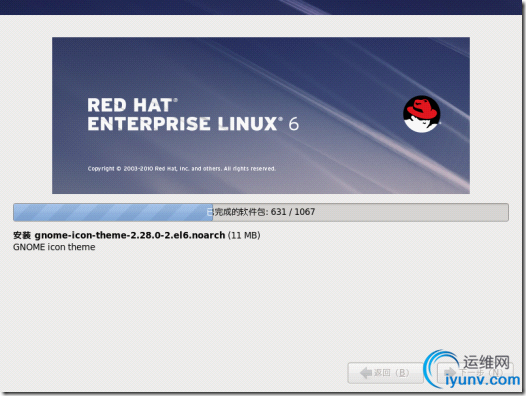The width and height of the screenshot is (526, 396).
Task: Click the 返回 (B) back button label
Action: pyautogui.click(x=391, y=373)
